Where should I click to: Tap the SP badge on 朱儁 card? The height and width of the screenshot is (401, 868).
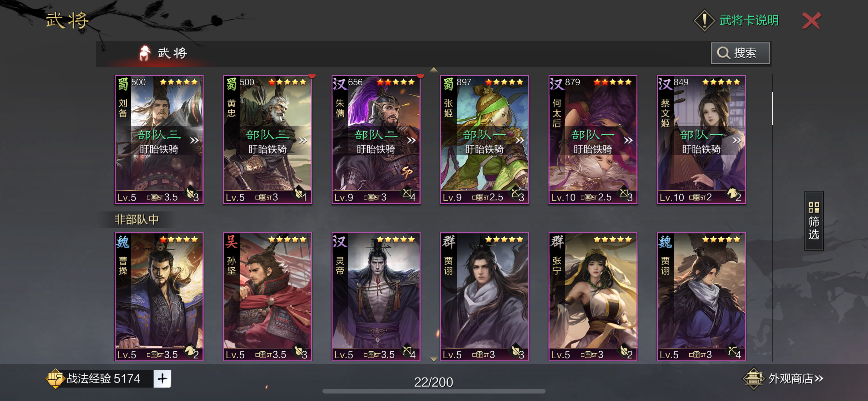(x=407, y=172)
